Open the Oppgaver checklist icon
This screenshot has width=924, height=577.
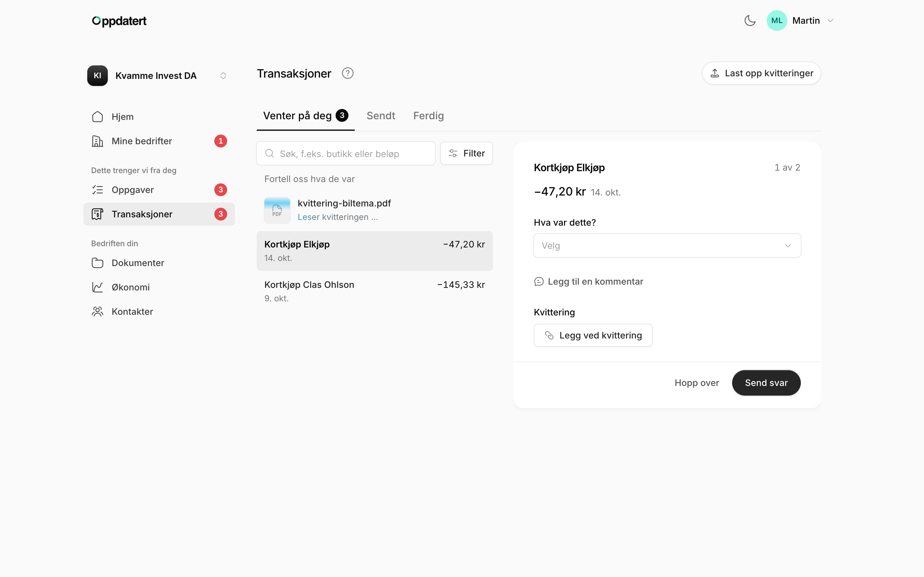(97, 190)
